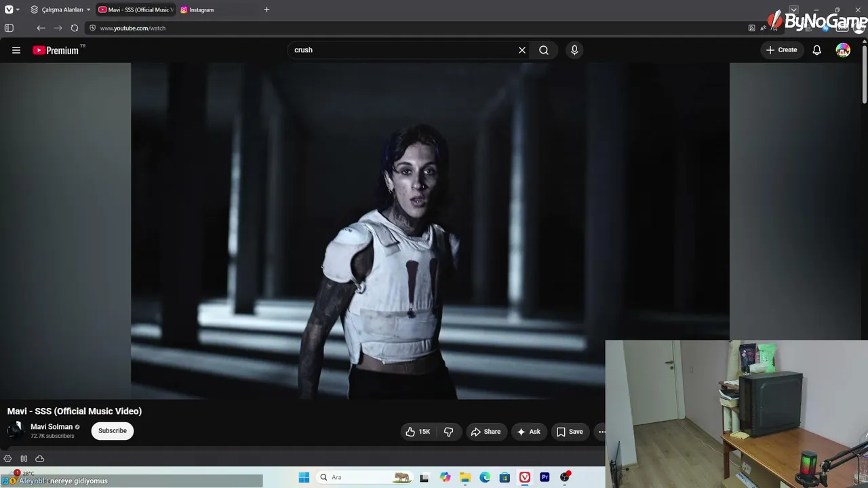
Task: Save the video to a playlist
Action: [x=570, y=432]
